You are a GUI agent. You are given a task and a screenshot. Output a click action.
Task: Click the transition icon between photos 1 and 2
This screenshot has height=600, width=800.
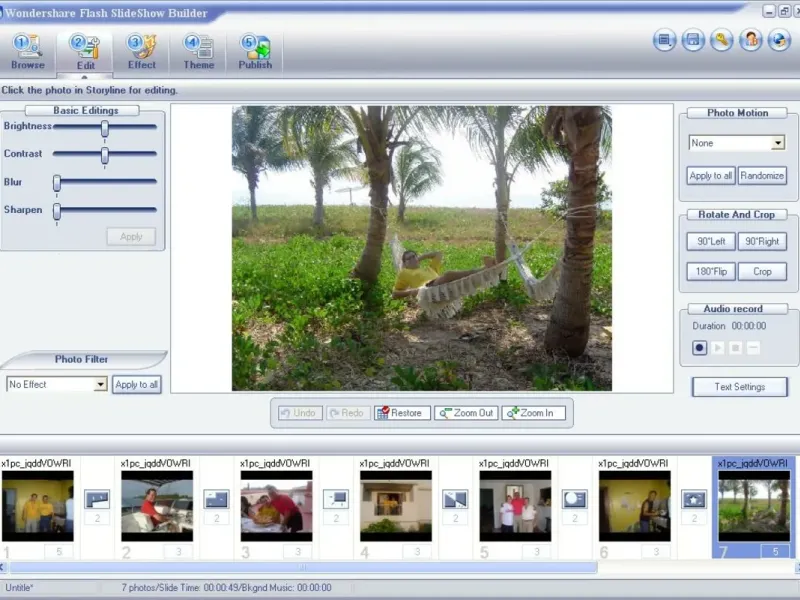(97, 499)
